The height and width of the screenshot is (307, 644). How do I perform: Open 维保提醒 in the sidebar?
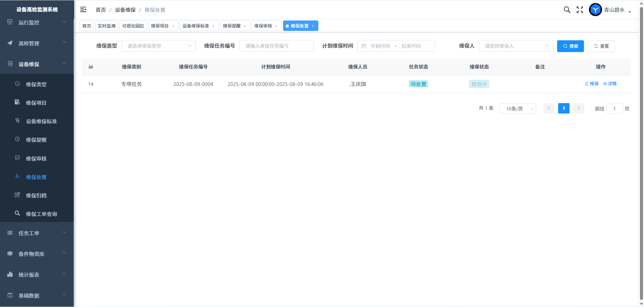(36, 140)
